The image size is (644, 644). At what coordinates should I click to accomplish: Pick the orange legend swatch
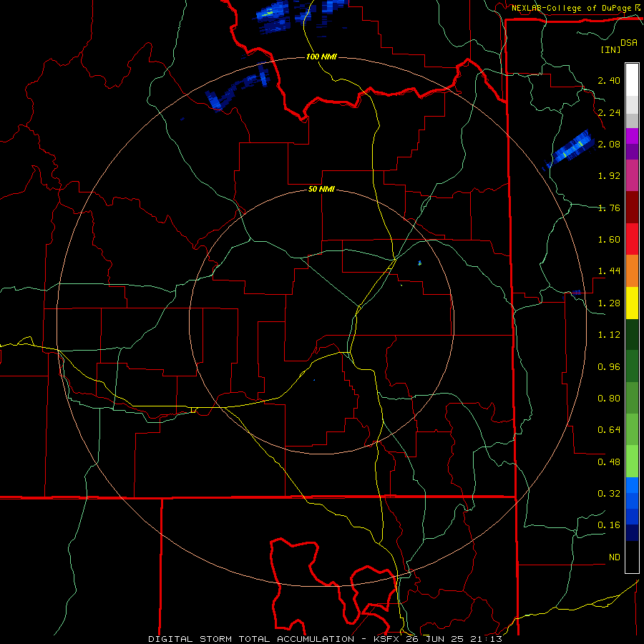[x=632, y=271]
